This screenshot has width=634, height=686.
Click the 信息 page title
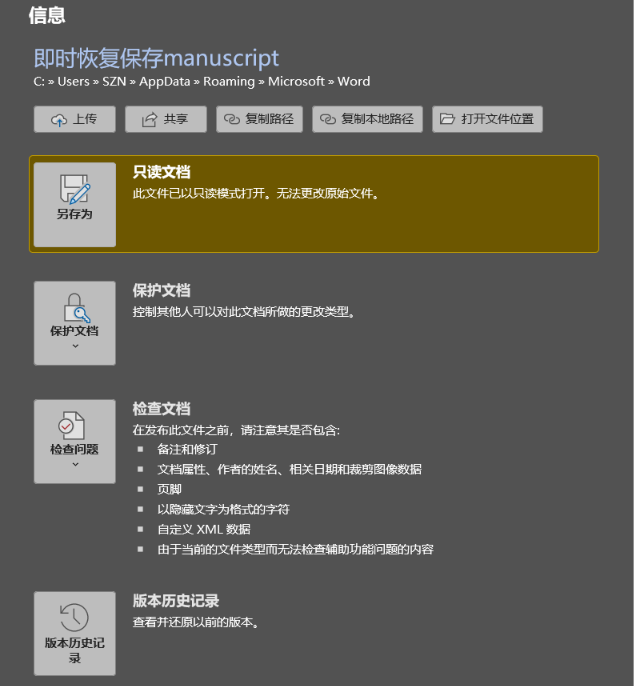(x=47, y=15)
